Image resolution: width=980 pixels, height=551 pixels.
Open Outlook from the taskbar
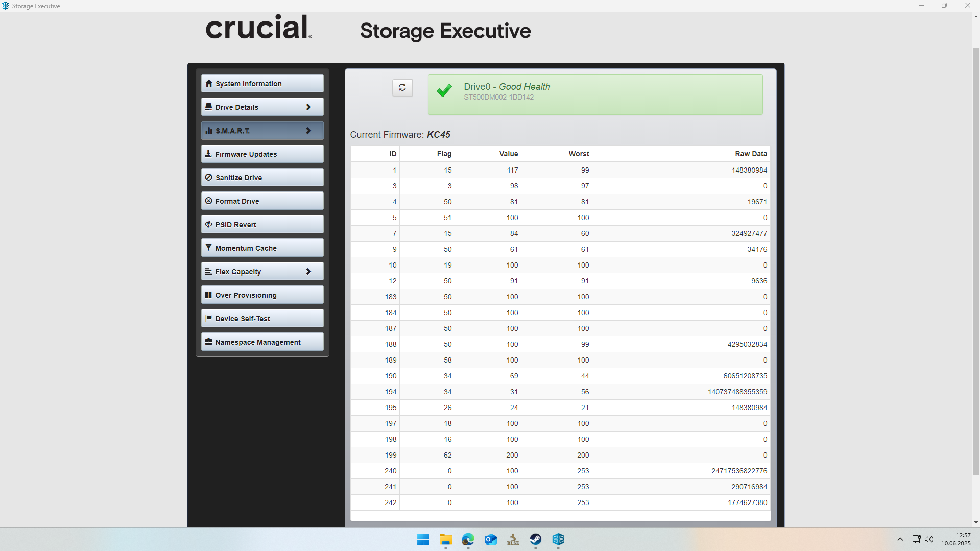tap(490, 539)
